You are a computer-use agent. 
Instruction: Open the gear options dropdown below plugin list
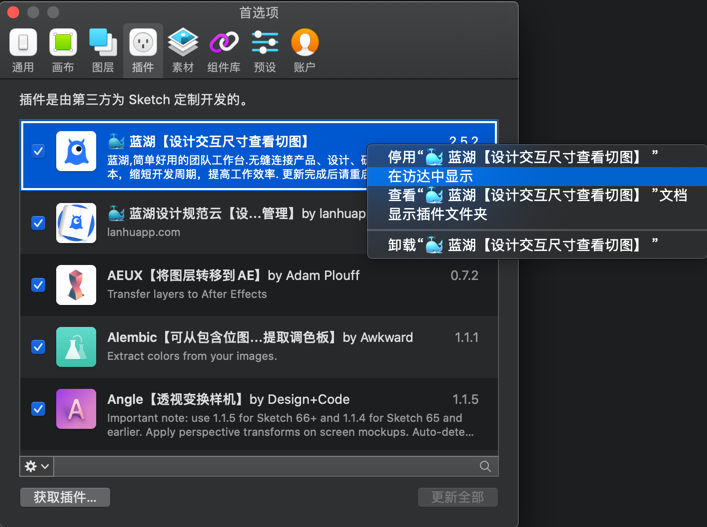tap(37, 466)
